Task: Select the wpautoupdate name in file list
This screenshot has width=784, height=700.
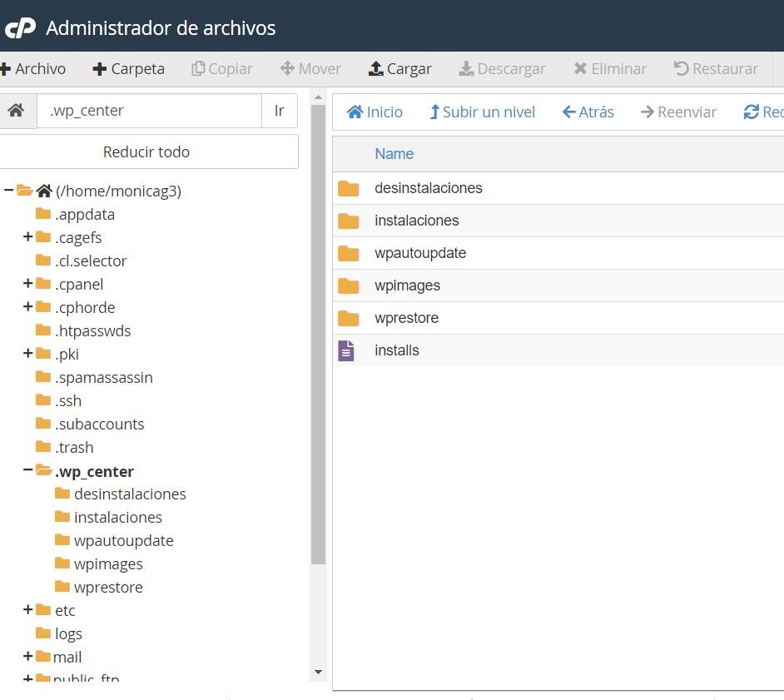Action: tap(420, 253)
